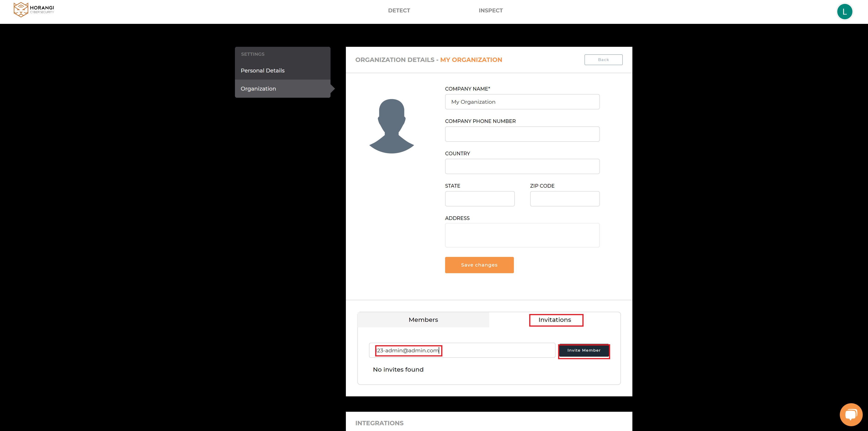Viewport: 868px width, 431px height.
Task: Click the Invite Member button
Action: tap(584, 350)
